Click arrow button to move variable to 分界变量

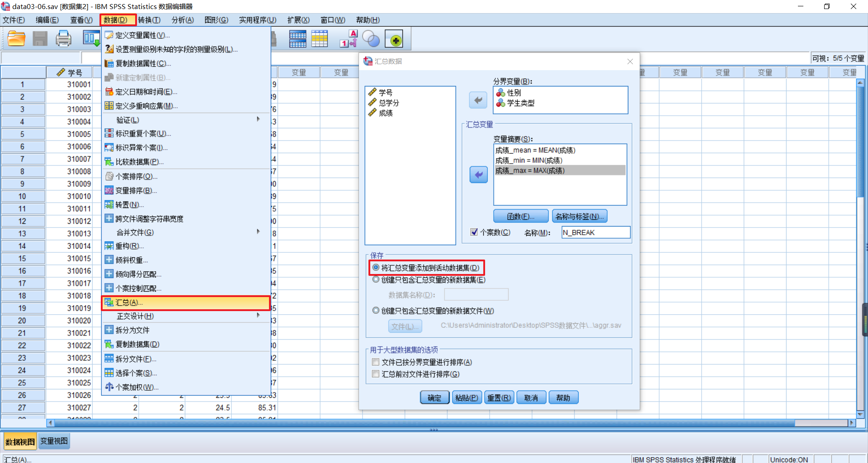click(478, 100)
